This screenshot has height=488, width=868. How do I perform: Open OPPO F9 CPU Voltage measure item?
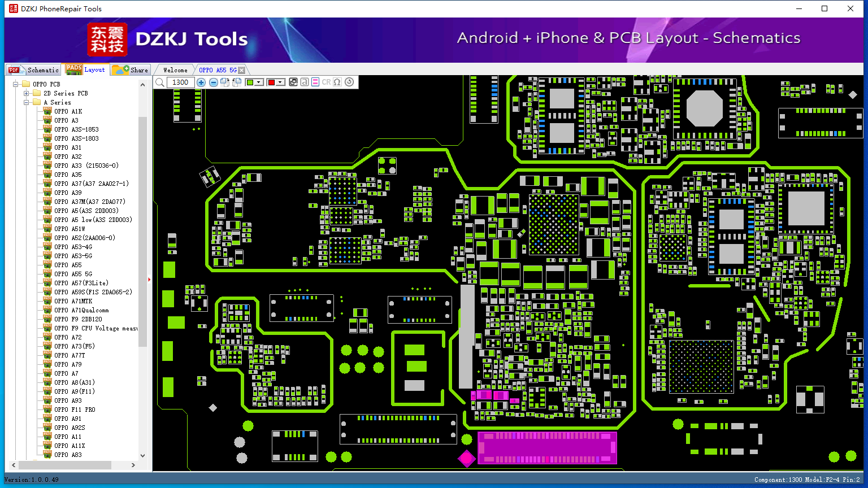click(x=96, y=328)
